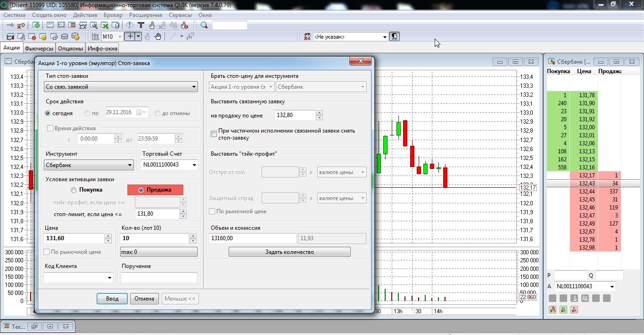Click the green plus create-window icon

36,25
